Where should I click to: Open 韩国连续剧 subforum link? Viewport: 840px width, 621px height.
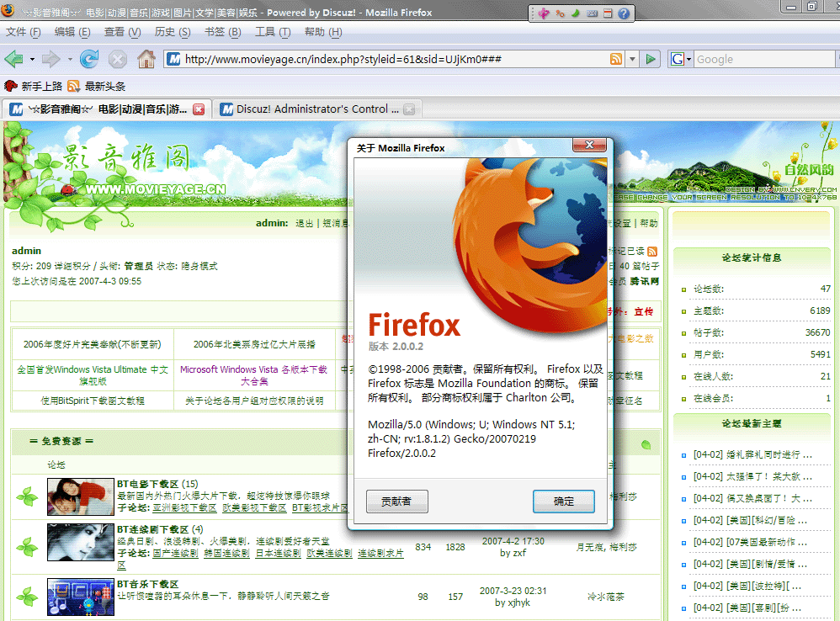pyautogui.click(x=226, y=553)
